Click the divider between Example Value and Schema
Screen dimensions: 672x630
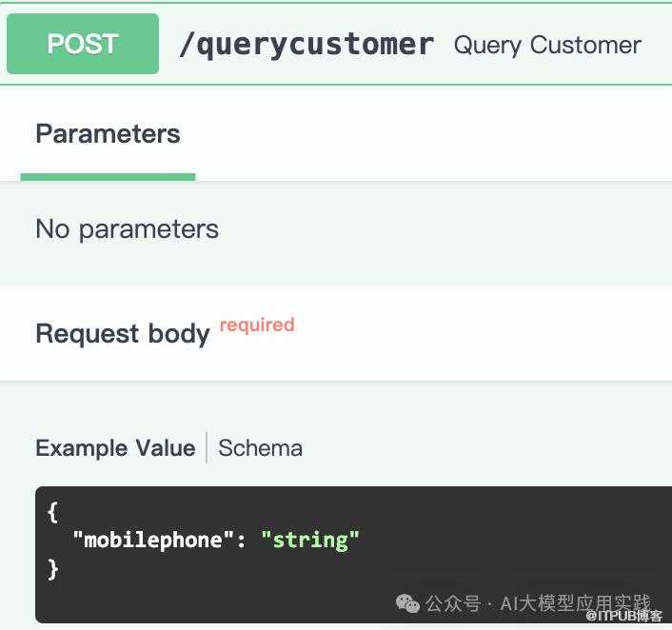[x=207, y=448]
